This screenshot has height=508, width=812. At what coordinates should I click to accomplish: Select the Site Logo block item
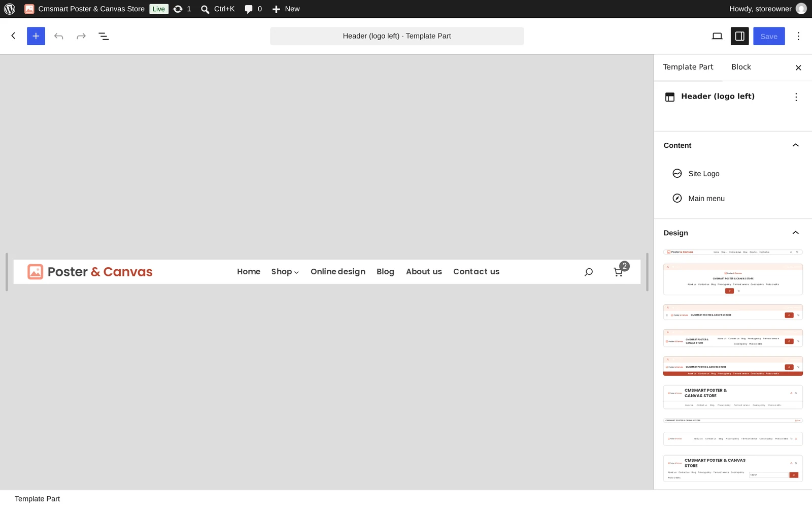(x=733, y=174)
